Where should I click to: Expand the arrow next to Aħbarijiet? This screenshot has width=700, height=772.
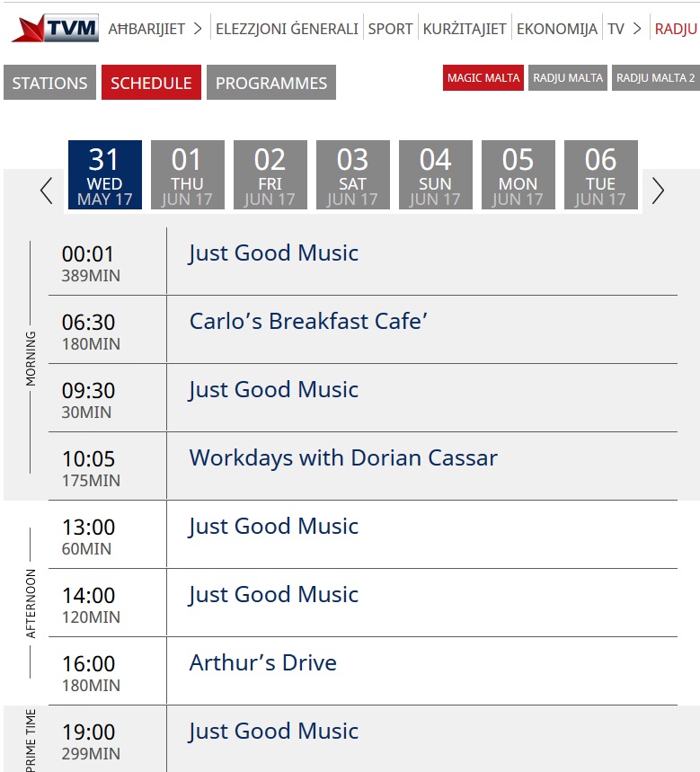click(198, 29)
